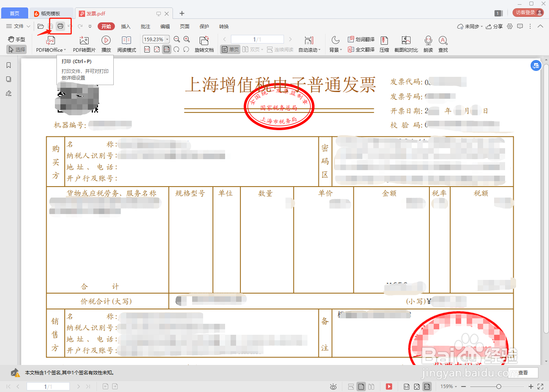
Task: Toggle continuous scroll icon in status bar
Action: [x=351, y=387]
